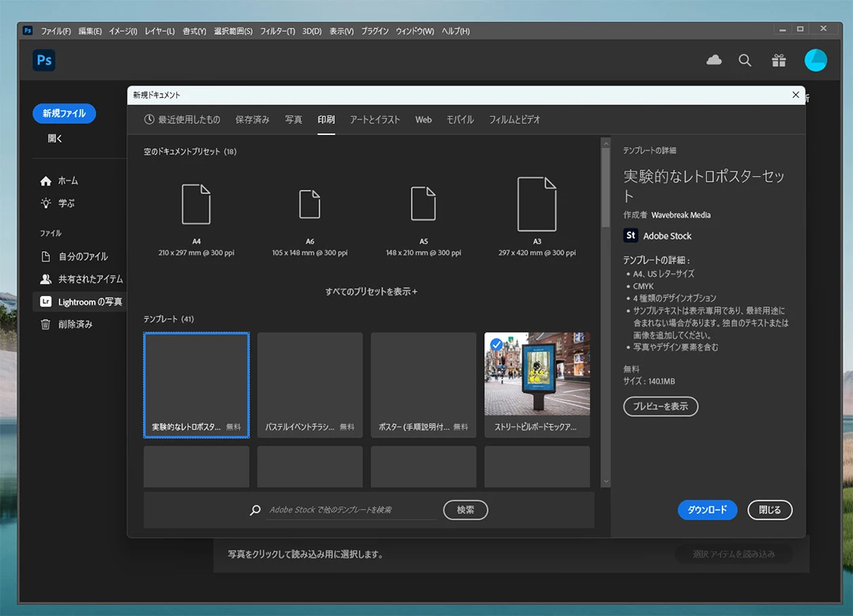Screen dimensions: 853x616
Task: Open the フィルター(T) menu
Action: pos(277,31)
